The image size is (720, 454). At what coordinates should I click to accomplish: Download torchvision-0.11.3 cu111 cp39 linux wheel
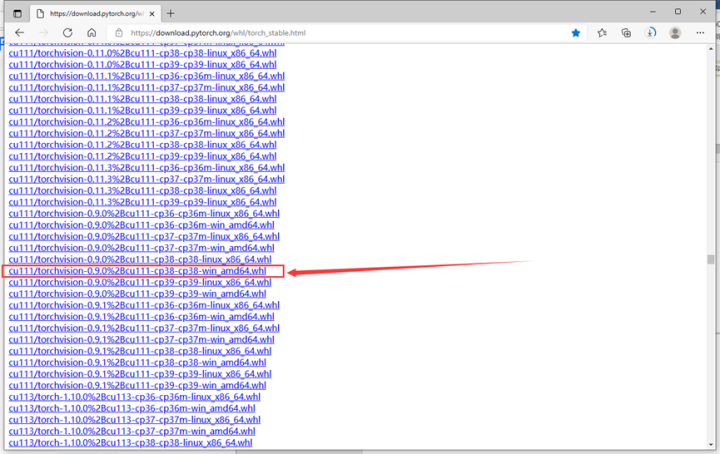(x=143, y=202)
